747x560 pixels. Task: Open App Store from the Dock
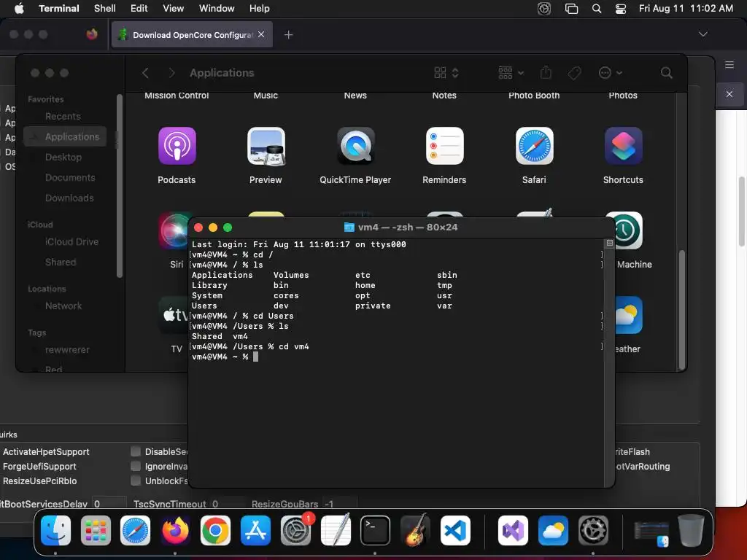[x=255, y=530]
